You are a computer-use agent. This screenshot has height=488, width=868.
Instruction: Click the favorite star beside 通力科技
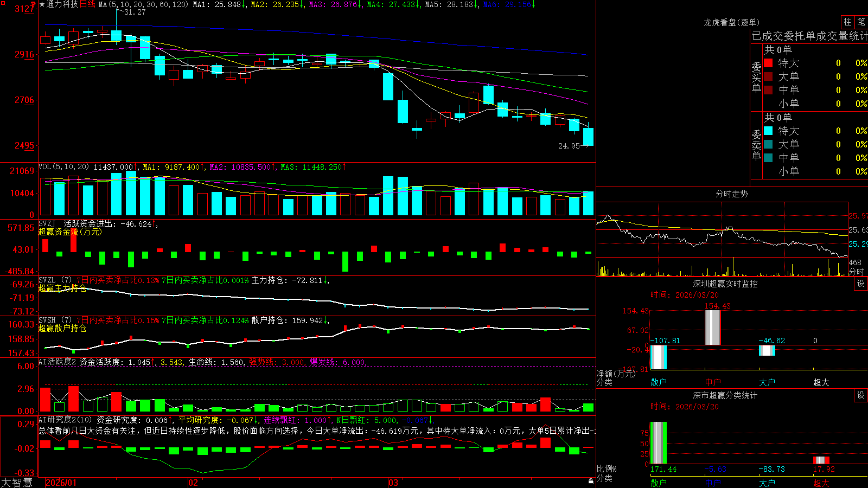pos(42,4)
